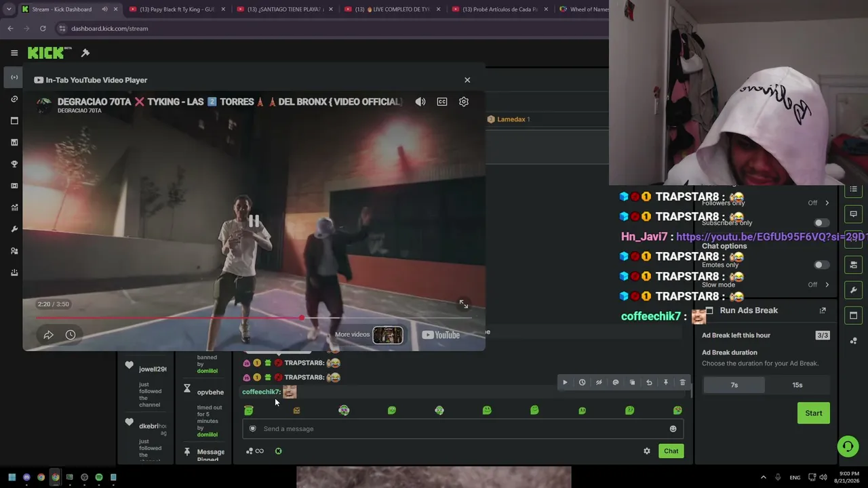
Task: Mute the YouTube video volume
Action: click(x=420, y=102)
